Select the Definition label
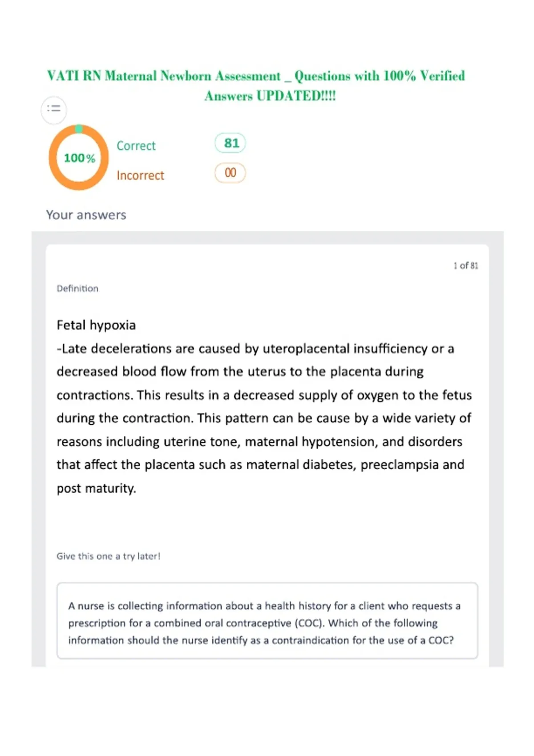534x756 pixels. pos(77,288)
